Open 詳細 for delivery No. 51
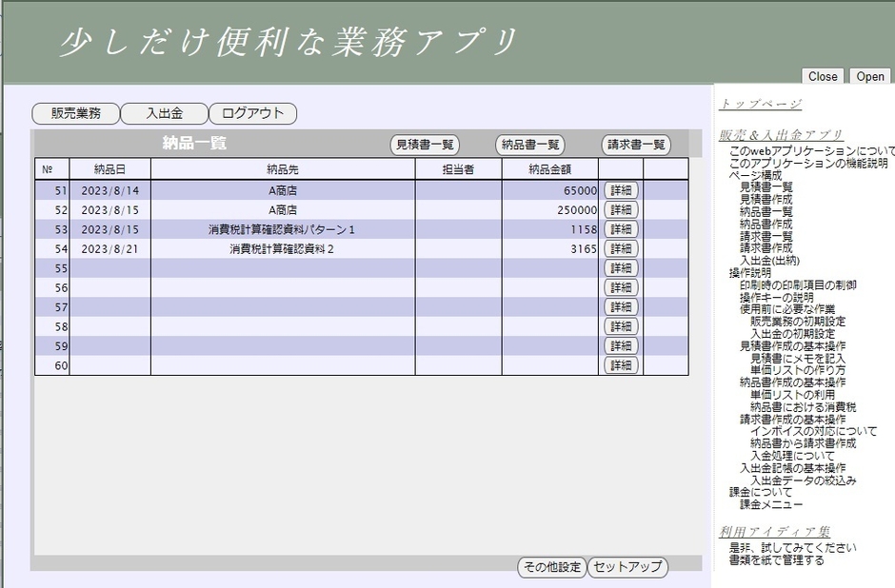The height and width of the screenshot is (588, 895). coord(621,190)
